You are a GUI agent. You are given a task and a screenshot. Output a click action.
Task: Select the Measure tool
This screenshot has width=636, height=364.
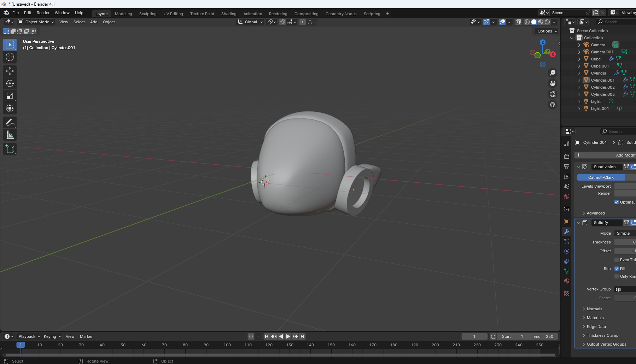point(10,135)
